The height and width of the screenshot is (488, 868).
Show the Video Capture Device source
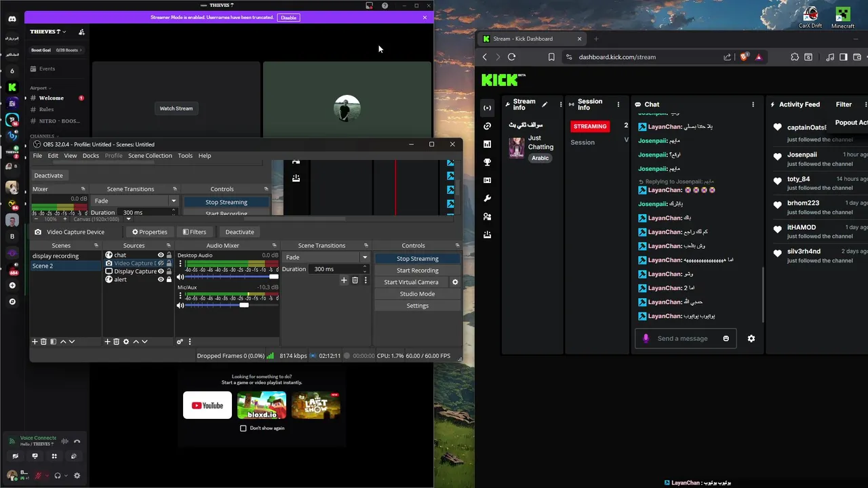coord(161,263)
